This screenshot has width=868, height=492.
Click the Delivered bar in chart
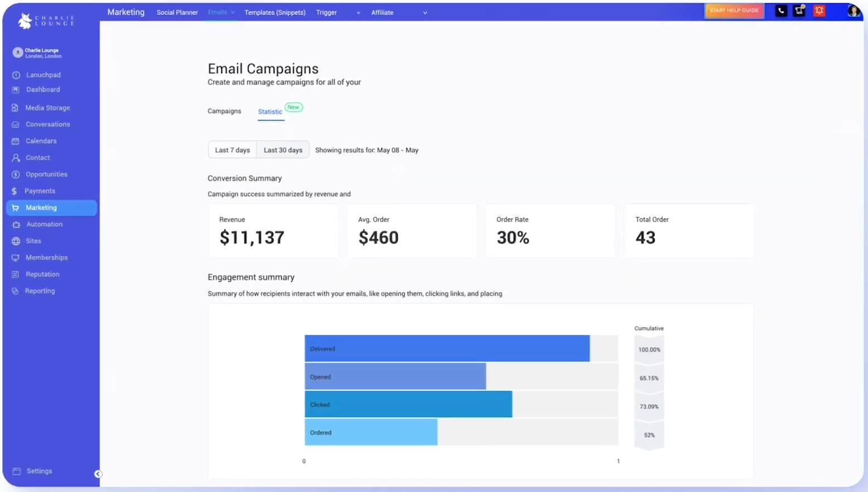tap(447, 348)
